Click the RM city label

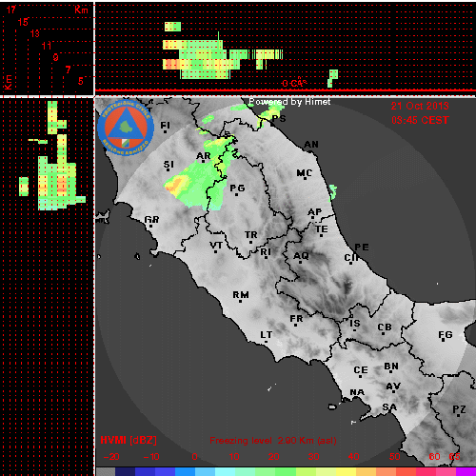[241, 295]
